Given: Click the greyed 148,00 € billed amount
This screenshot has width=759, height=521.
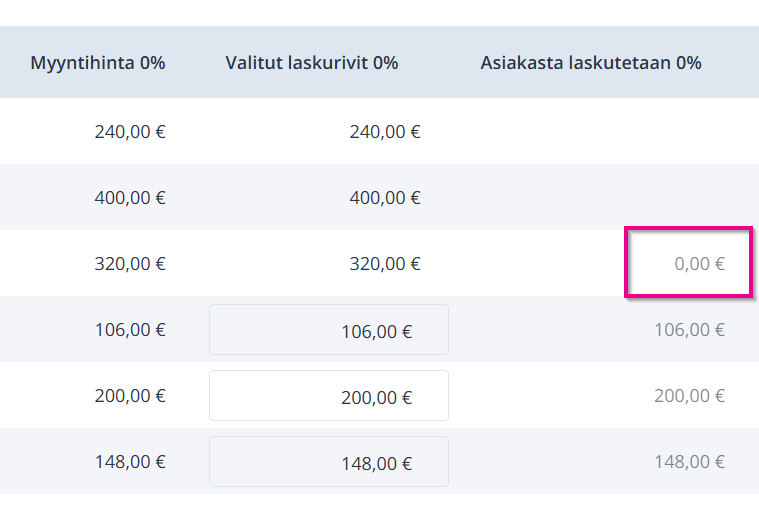Looking at the screenshot, I should click(x=689, y=461).
